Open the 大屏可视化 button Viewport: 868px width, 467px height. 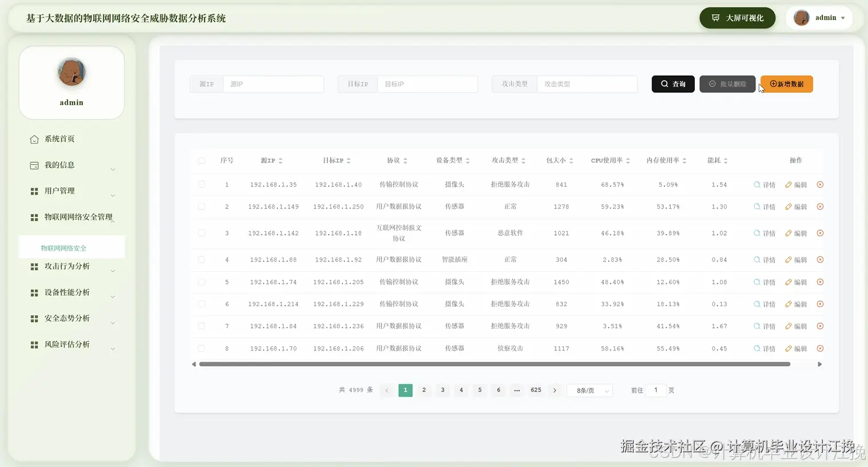coord(738,18)
